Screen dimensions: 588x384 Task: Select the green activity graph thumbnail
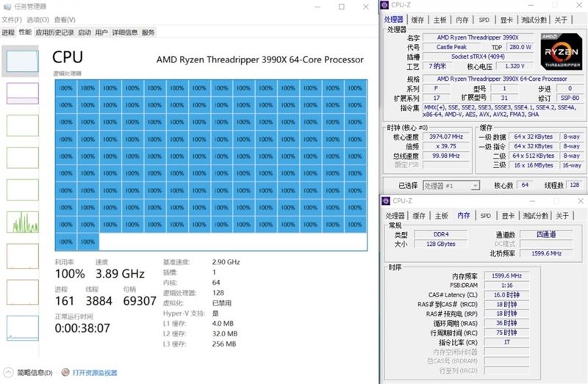[x=23, y=222]
